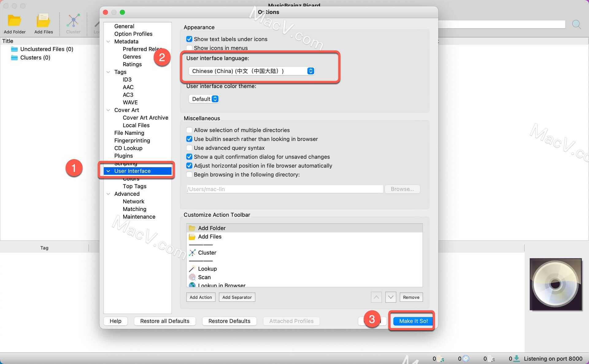Open the Local Files options
The height and width of the screenshot is (364, 589).
click(x=136, y=125)
